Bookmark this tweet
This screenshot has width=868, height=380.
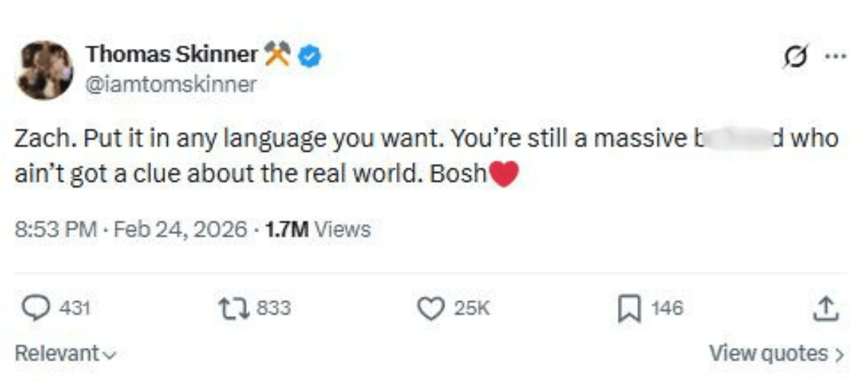tap(631, 309)
